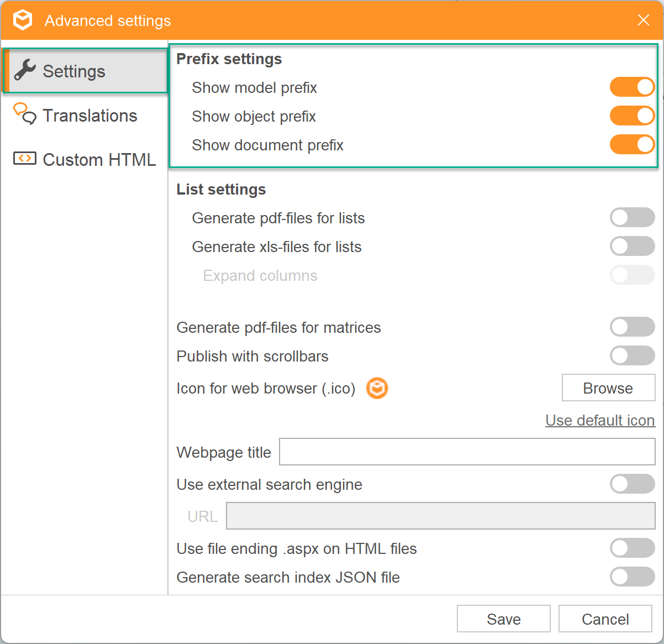Image resolution: width=664 pixels, height=644 pixels.
Task: Turn off Show object prefix
Action: (632, 116)
